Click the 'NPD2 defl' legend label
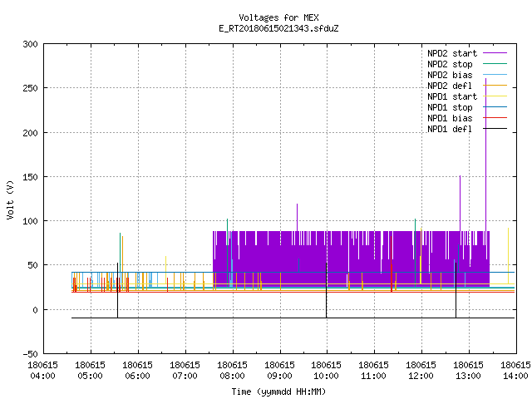This screenshot has width=532, height=399. 450,86
